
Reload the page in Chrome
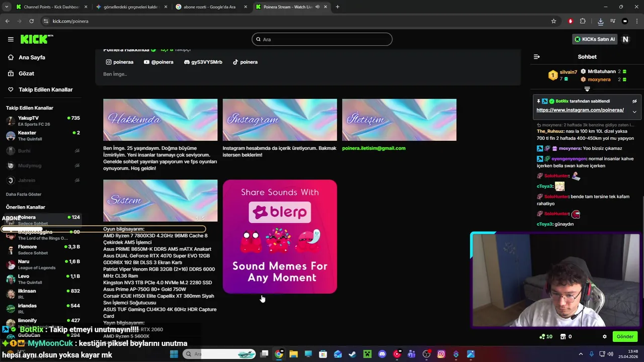(31, 21)
